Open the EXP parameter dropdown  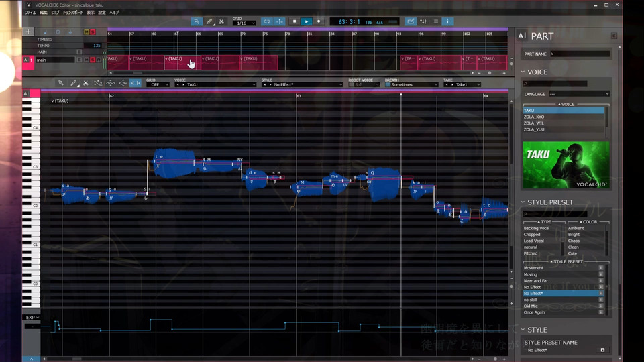(x=32, y=318)
